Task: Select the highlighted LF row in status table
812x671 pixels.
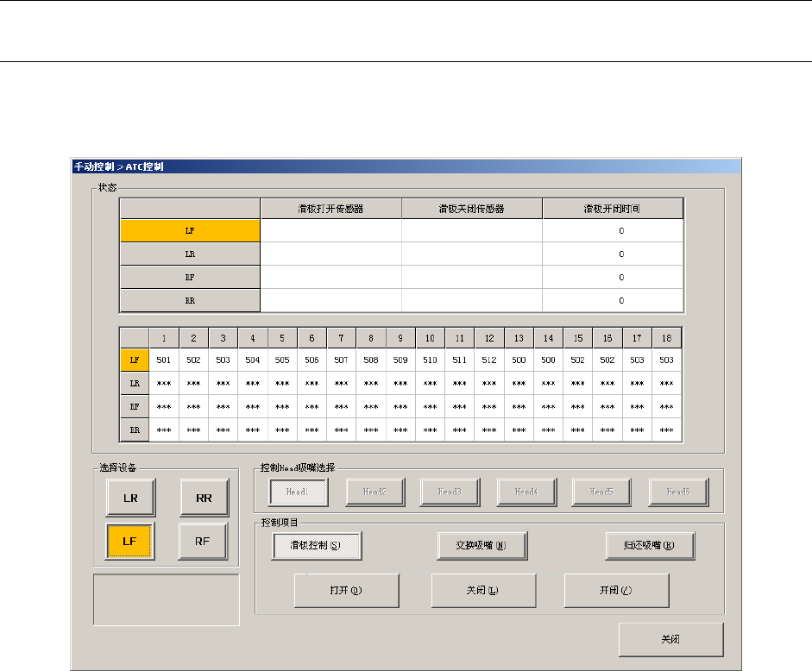Action: point(190,231)
